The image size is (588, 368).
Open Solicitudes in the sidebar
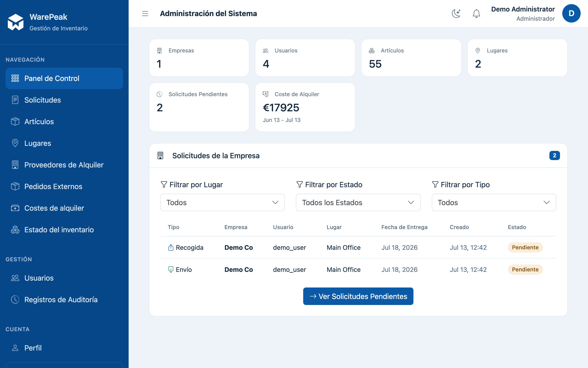(x=64, y=100)
